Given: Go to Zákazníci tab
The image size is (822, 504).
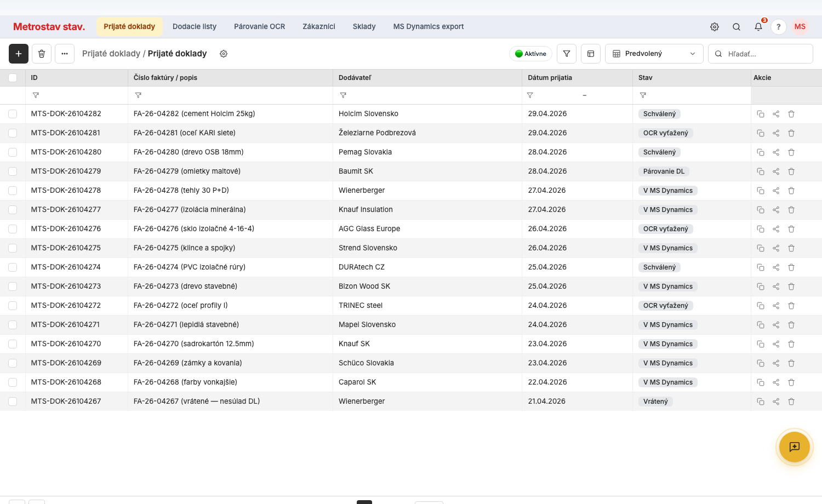Looking at the screenshot, I should tap(319, 26).
